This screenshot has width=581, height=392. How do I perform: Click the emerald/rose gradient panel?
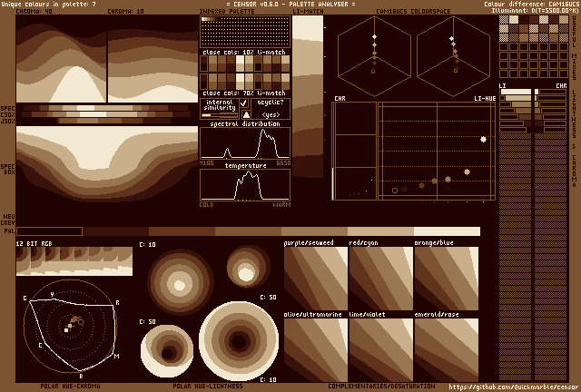pos(446,349)
